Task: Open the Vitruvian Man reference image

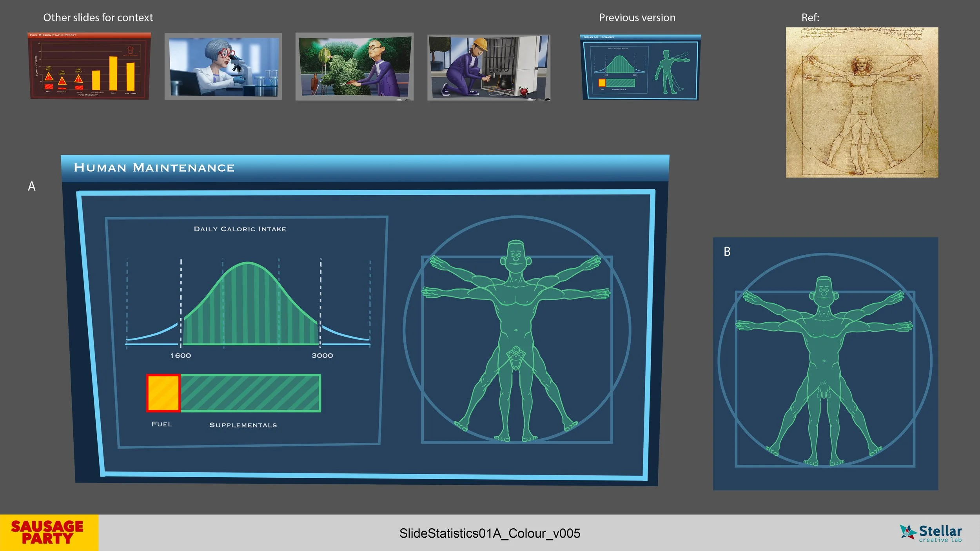Action: [x=862, y=102]
